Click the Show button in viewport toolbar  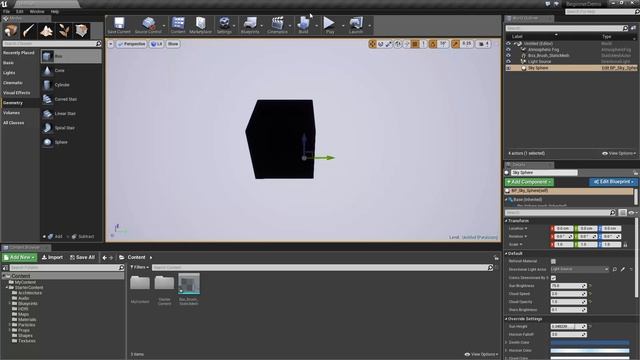point(173,44)
